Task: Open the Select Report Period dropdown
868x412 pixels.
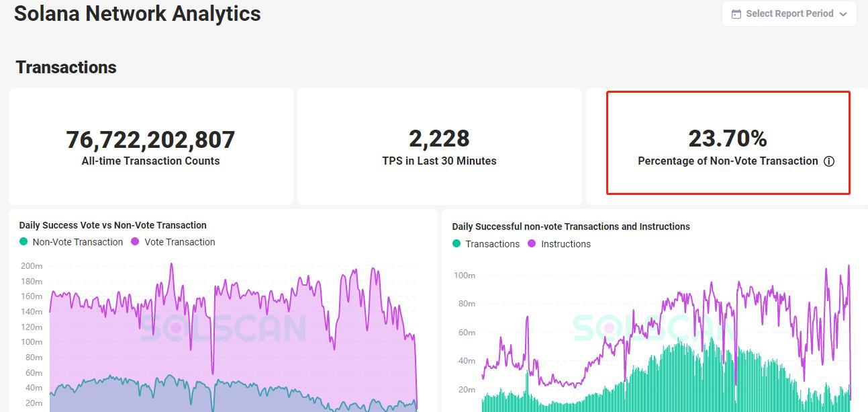Action: coord(789,14)
